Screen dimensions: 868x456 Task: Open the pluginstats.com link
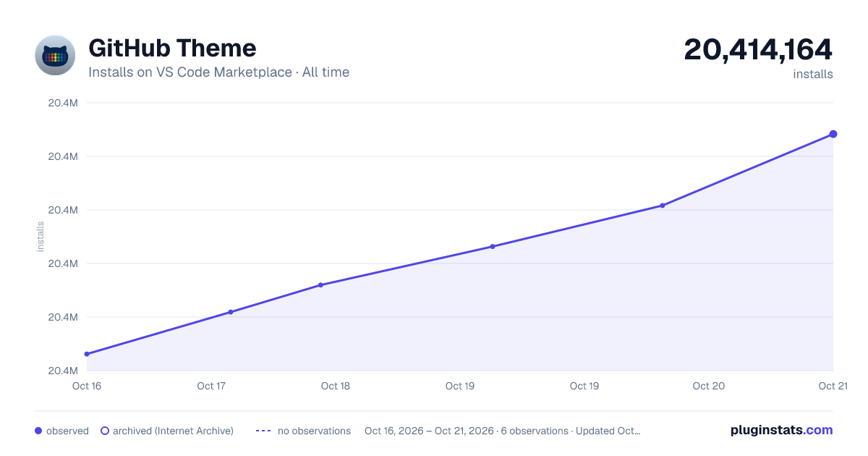pos(781,430)
